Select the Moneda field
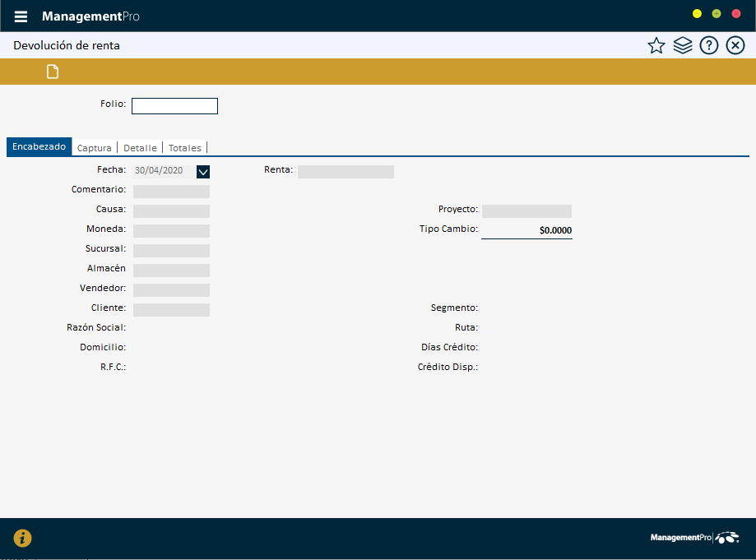Image resolution: width=756 pixels, height=560 pixels. 171,231
